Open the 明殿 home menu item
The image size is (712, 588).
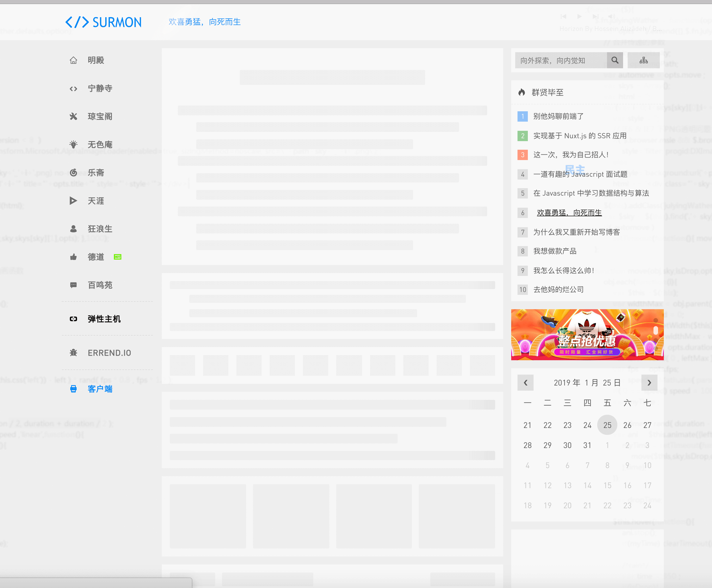[96, 60]
